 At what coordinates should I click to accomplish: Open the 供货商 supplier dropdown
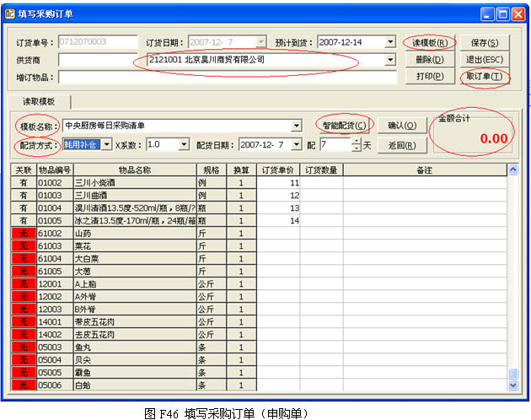(390, 60)
